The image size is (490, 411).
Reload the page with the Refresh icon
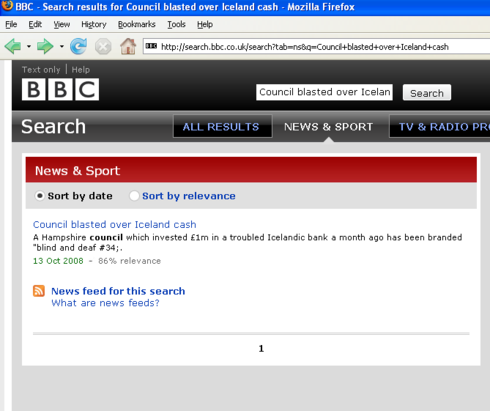(x=78, y=46)
